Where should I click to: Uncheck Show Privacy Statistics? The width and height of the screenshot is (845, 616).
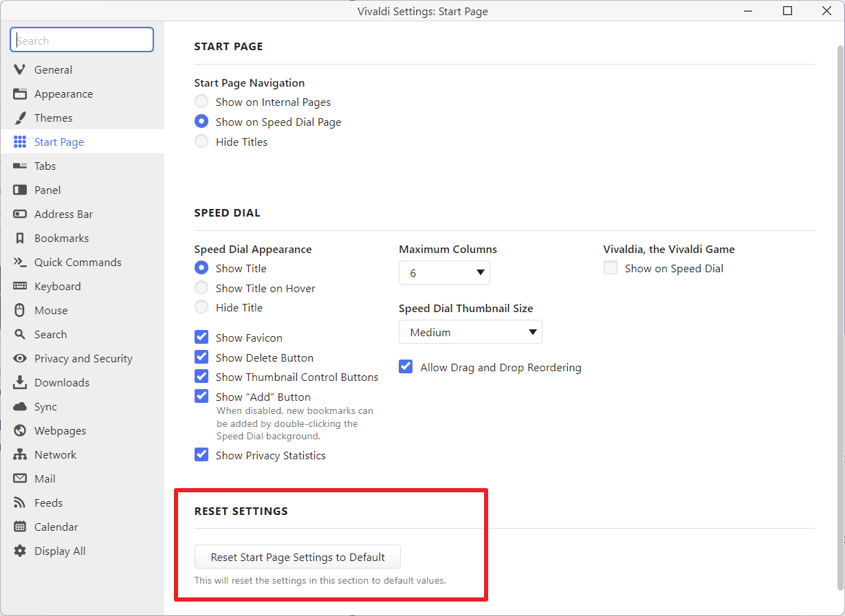pos(201,455)
